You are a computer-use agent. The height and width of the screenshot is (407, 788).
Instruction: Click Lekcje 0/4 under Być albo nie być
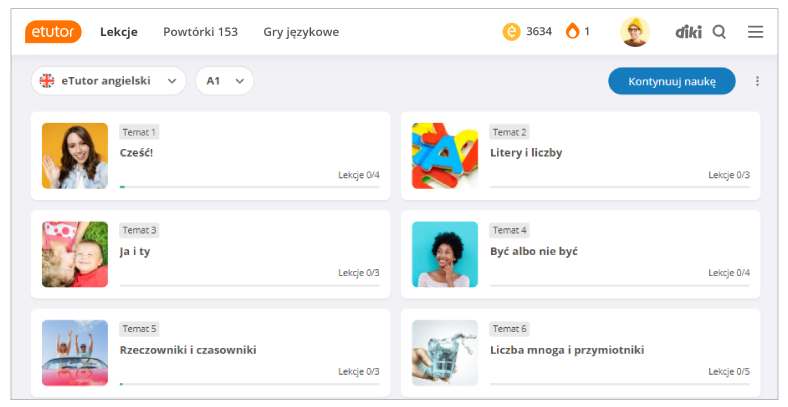[x=729, y=273]
